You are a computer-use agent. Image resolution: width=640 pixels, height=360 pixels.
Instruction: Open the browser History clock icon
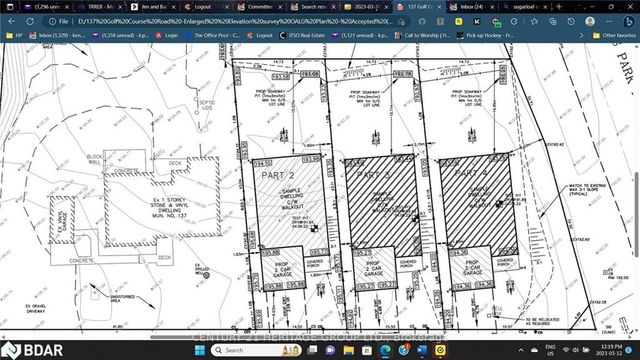[x=571, y=21]
